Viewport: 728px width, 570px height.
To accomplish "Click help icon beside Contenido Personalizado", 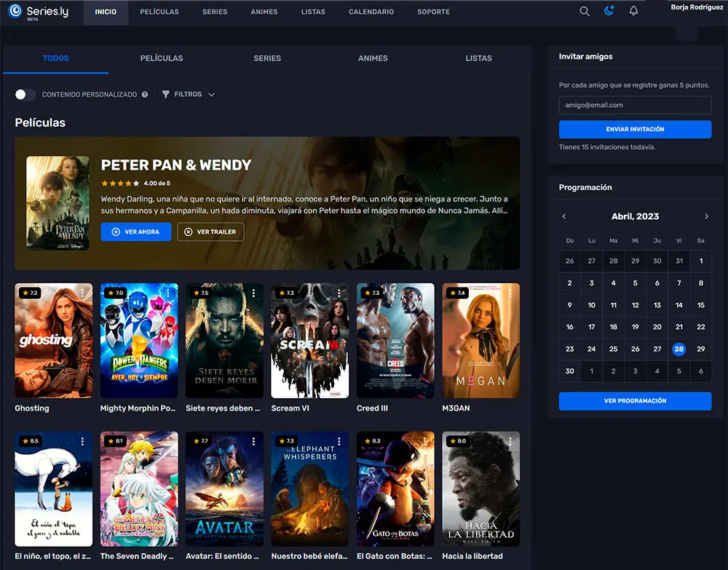I will tap(145, 94).
